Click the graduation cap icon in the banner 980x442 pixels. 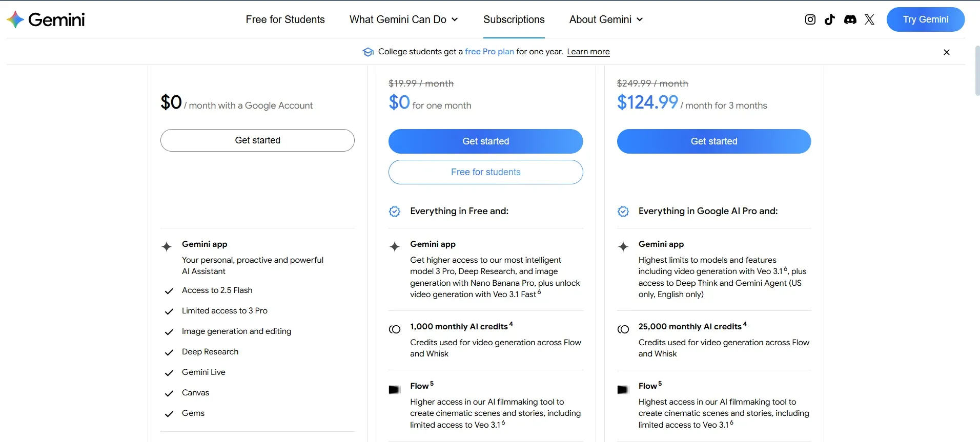(367, 52)
